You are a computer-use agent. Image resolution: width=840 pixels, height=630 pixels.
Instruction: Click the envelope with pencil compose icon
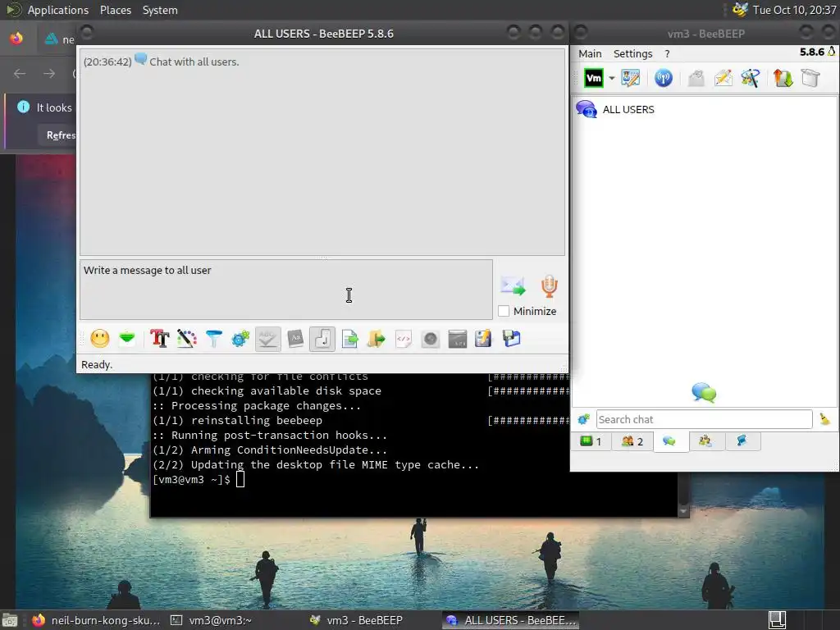point(723,78)
